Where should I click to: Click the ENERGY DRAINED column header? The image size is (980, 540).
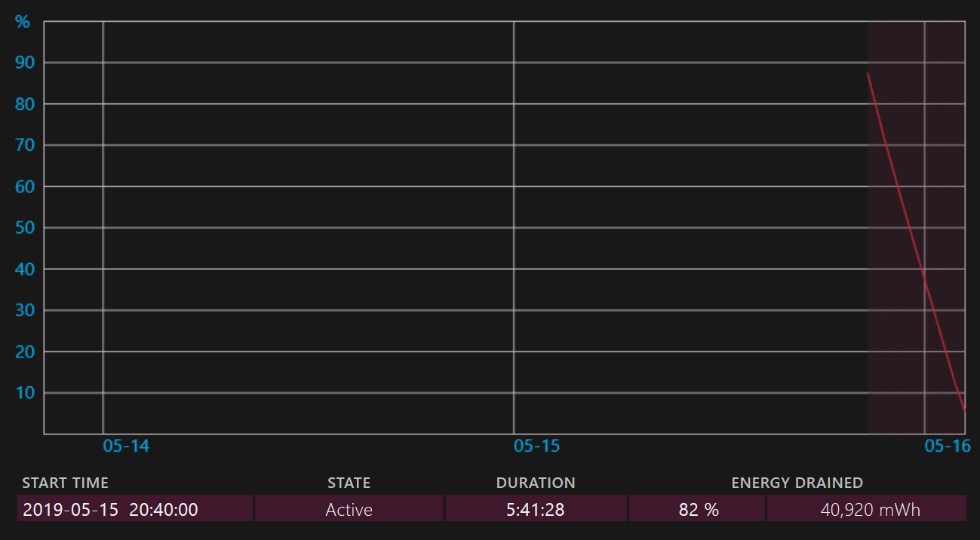point(797,483)
